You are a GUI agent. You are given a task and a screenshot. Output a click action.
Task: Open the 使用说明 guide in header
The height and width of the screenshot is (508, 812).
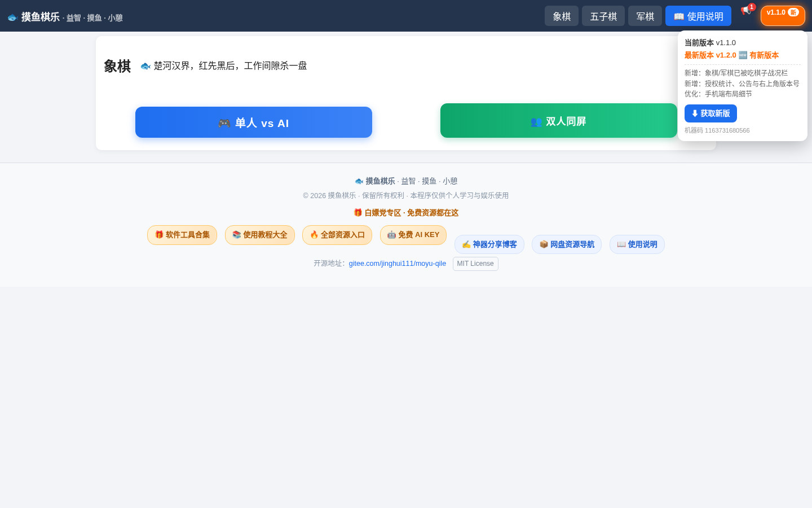point(698,16)
